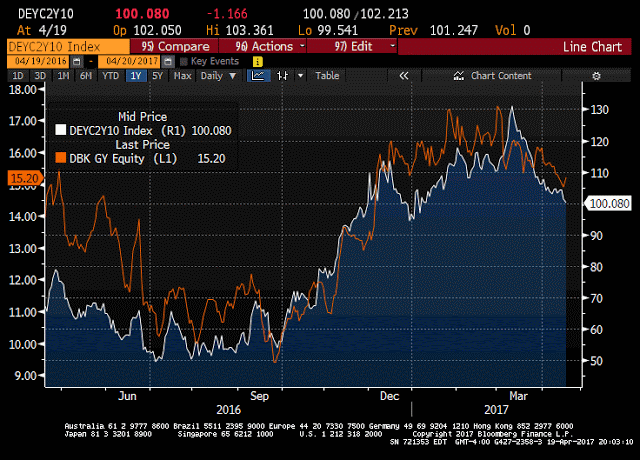Switch to the Table view
This screenshot has height=460, width=640.
coord(327,76)
